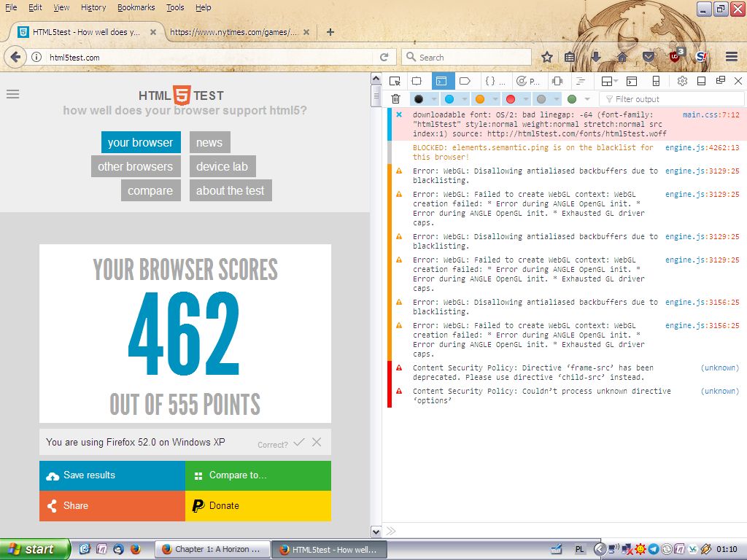Open the Bookmarks menu
Image resolution: width=747 pixels, height=560 pixels.
pyautogui.click(x=136, y=7)
